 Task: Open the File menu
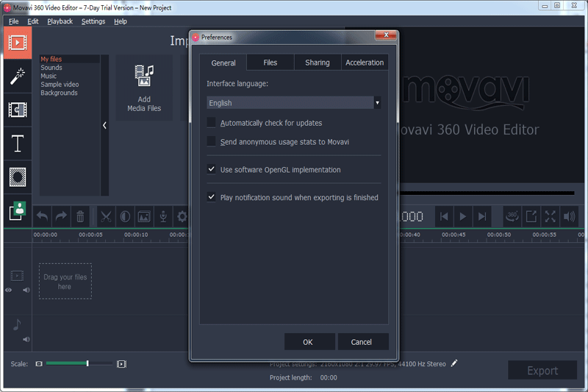13,21
